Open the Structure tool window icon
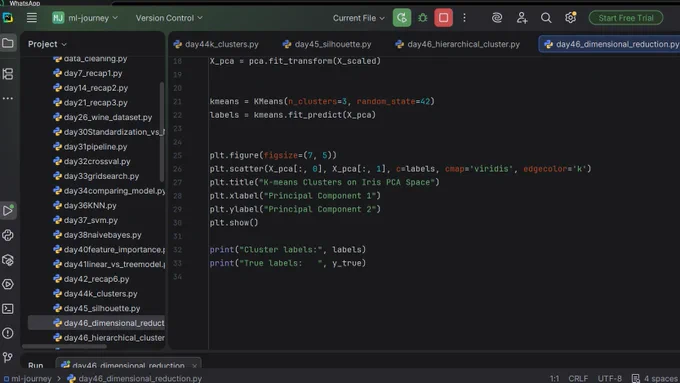This screenshot has height=383, width=680. pos(8,74)
